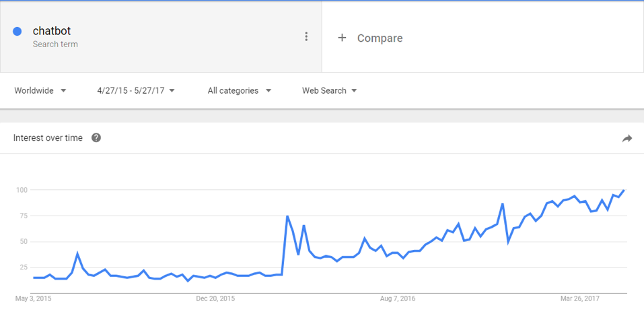Select the Dec 20, 2015 axis label
The image size is (644, 316).
pyautogui.click(x=217, y=298)
